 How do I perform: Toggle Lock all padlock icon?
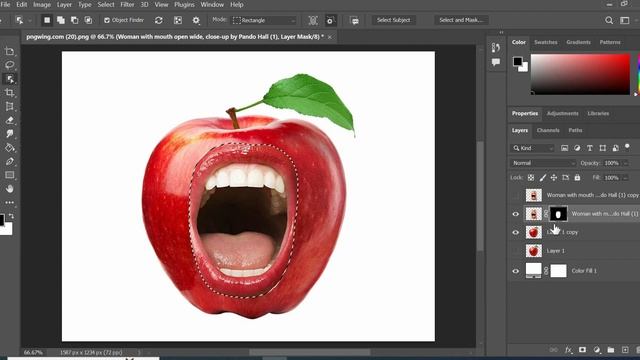coord(577,178)
